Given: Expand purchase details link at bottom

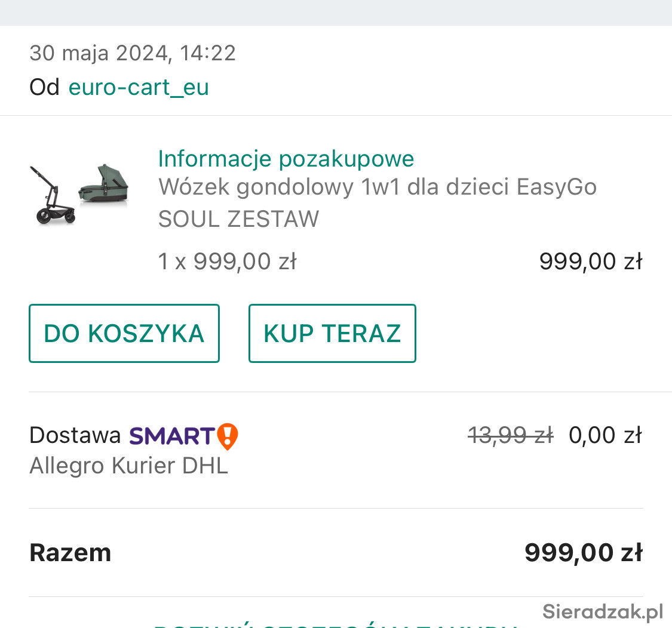Looking at the screenshot, I should pyautogui.click(x=336, y=624).
